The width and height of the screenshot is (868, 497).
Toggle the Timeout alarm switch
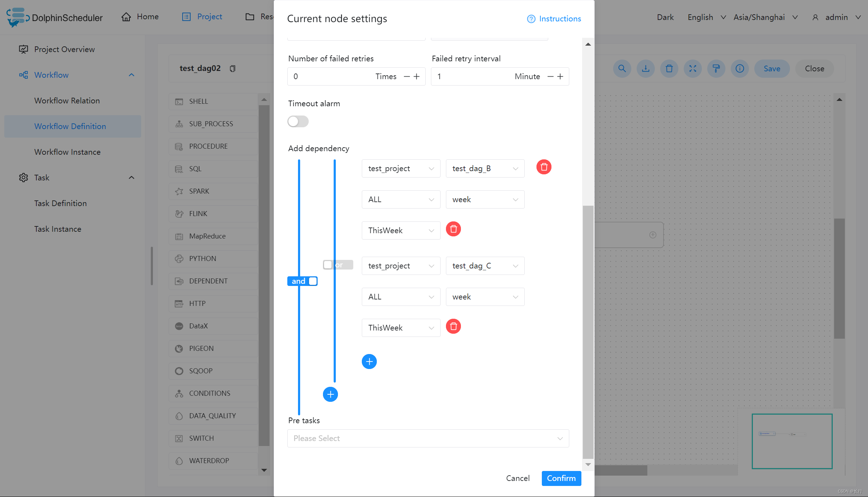click(x=298, y=122)
